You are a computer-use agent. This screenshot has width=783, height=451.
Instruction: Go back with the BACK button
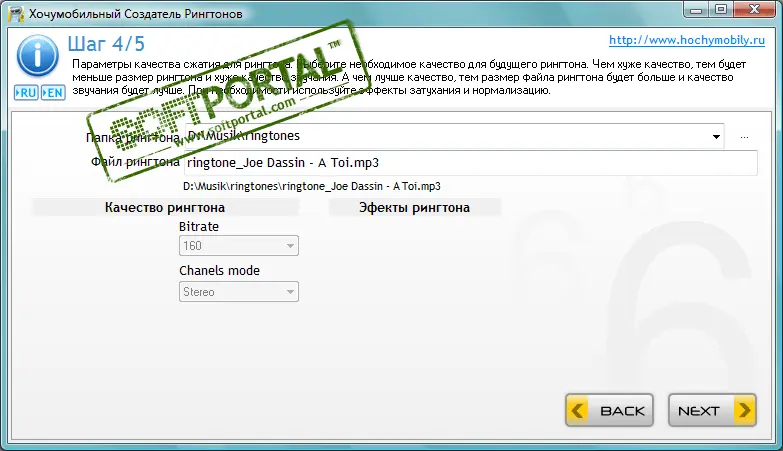click(609, 410)
